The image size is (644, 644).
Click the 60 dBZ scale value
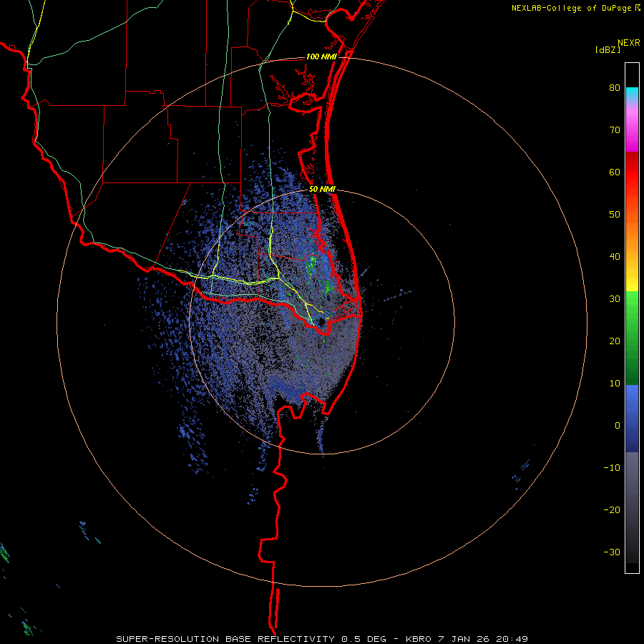615,172
